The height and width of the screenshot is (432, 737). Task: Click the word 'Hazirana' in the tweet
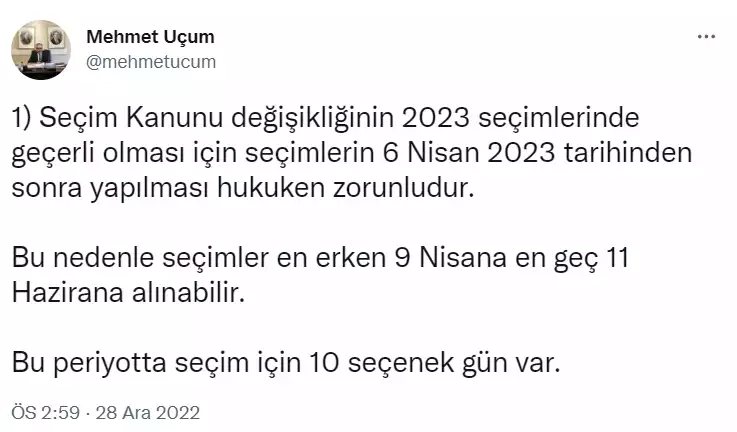pos(67,292)
